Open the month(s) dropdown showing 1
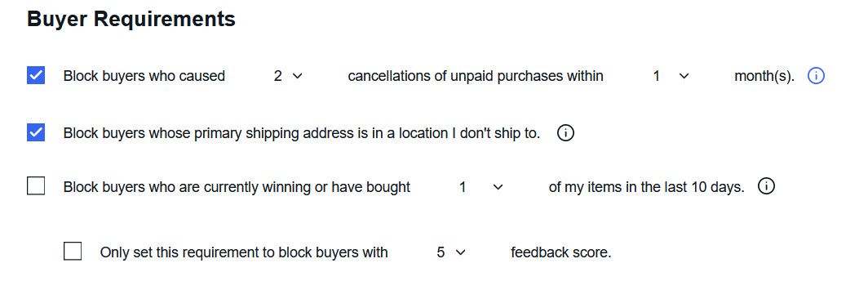 click(671, 76)
